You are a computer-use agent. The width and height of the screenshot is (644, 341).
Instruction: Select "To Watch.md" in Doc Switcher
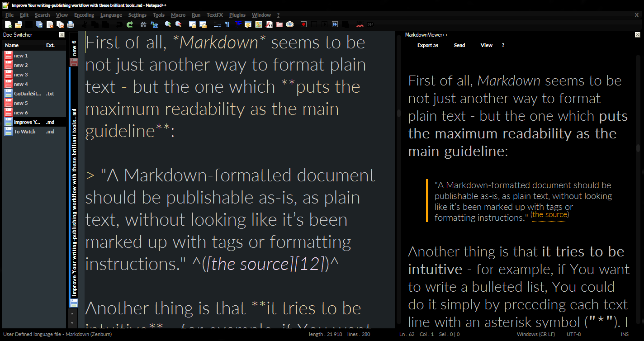[25, 131]
